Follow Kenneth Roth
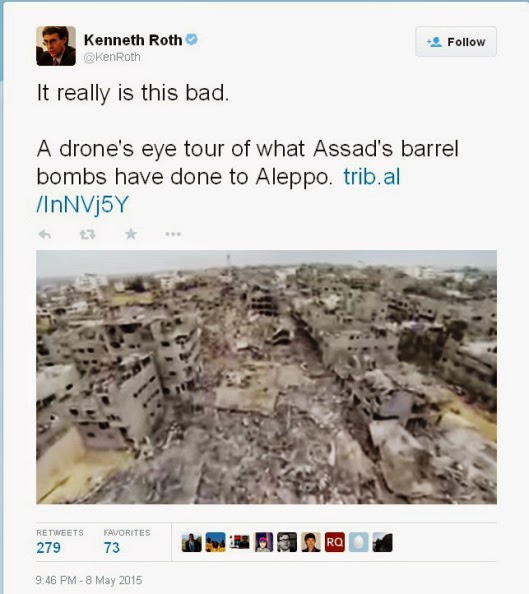The width and height of the screenshot is (529, 594). pyautogui.click(x=456, y=42)
